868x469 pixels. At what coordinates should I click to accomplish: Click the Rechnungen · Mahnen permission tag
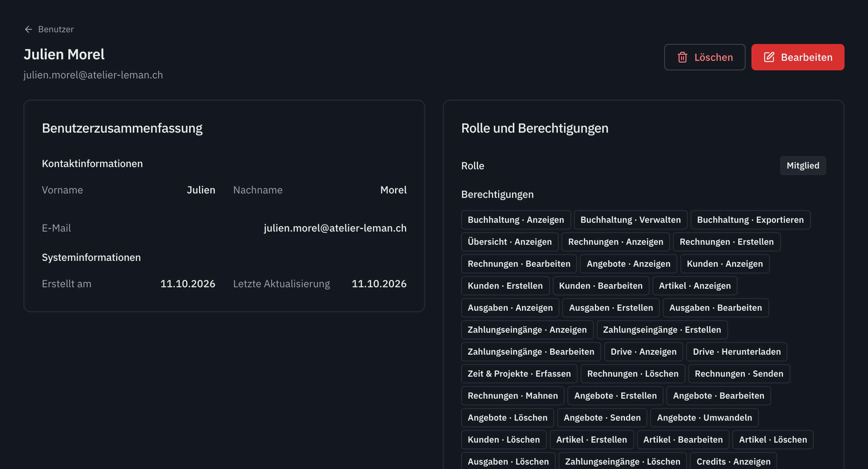coord(512,396)
